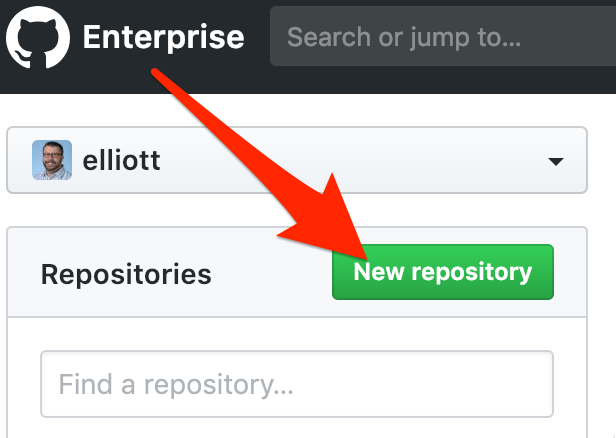Click the user photo thumbnail beside elliott
616x438 pixels.
[52, 160]
